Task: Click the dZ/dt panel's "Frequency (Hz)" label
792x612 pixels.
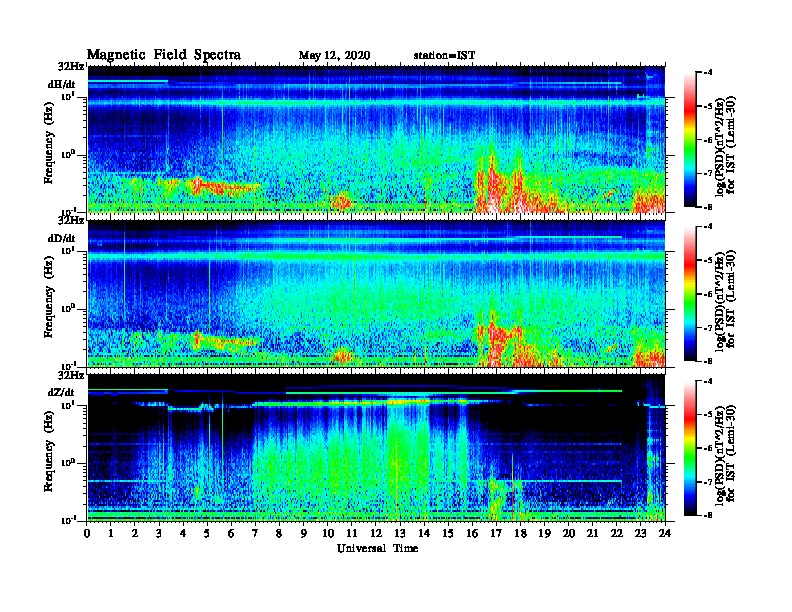Action: [49, 451]
